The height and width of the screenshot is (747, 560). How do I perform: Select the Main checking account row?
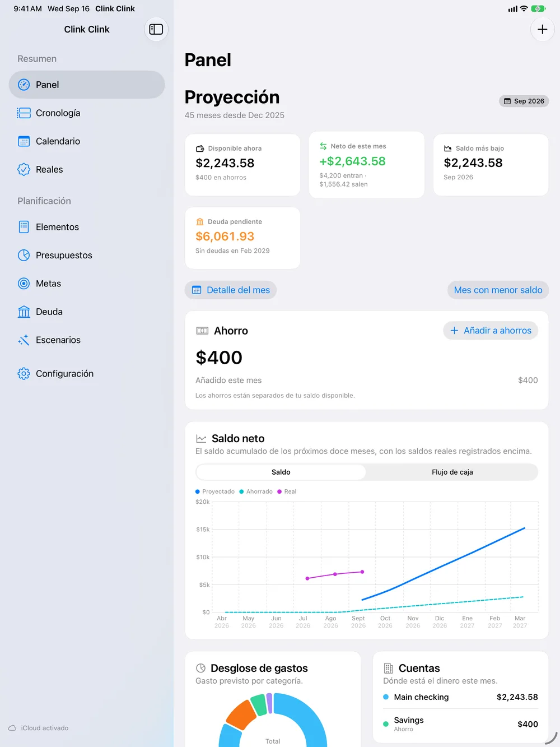coord(460,697)
